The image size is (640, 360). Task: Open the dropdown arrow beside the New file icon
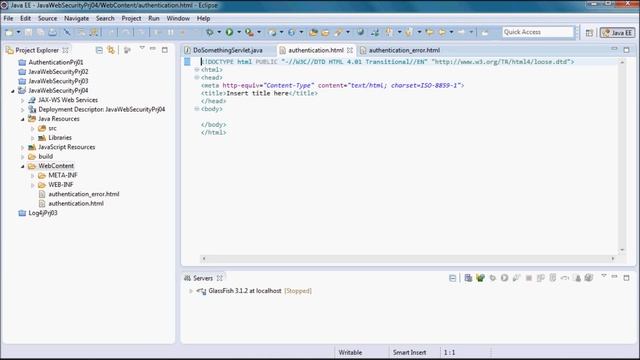18,32
